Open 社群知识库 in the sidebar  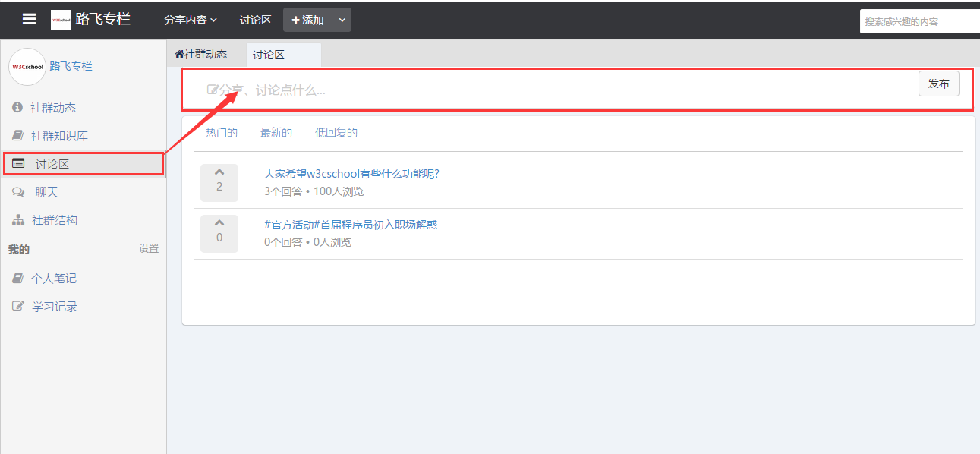[x=58, y=136]
